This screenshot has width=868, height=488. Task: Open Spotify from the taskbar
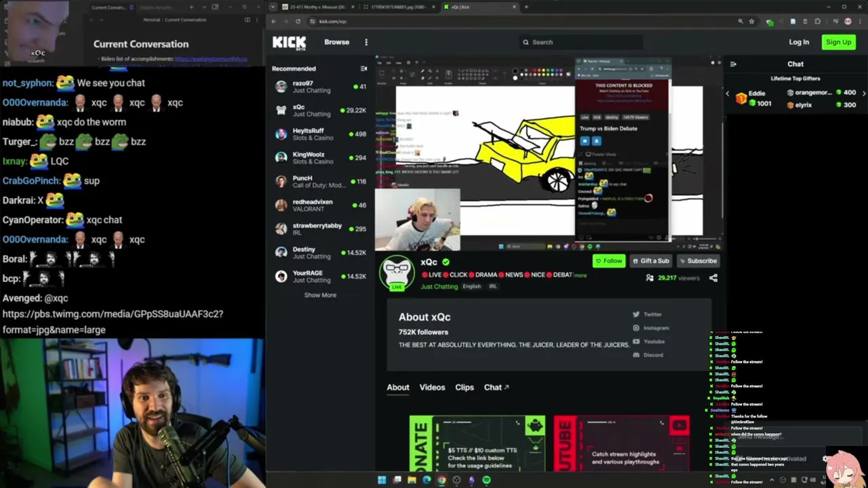486,481
